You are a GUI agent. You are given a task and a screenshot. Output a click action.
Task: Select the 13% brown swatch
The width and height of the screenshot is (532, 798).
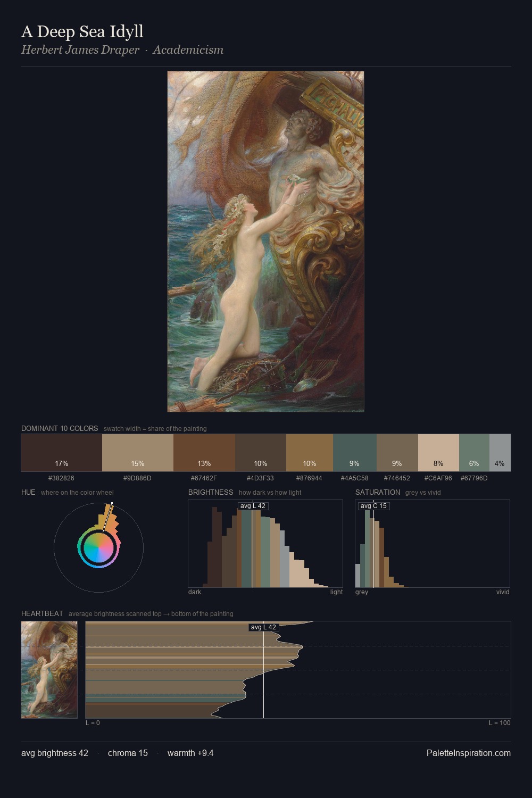tap(204, 453)
